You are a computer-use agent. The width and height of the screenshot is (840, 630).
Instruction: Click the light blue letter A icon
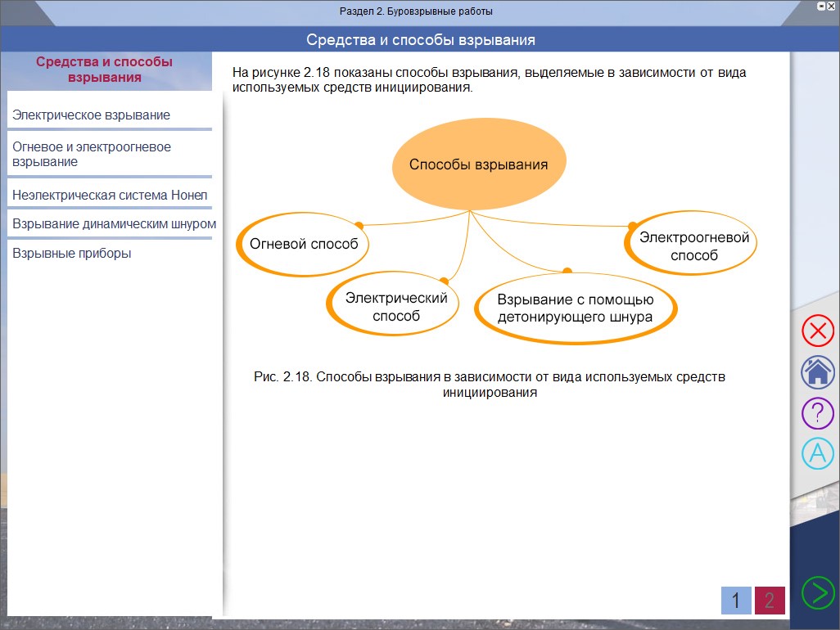[x=816, y=453]
